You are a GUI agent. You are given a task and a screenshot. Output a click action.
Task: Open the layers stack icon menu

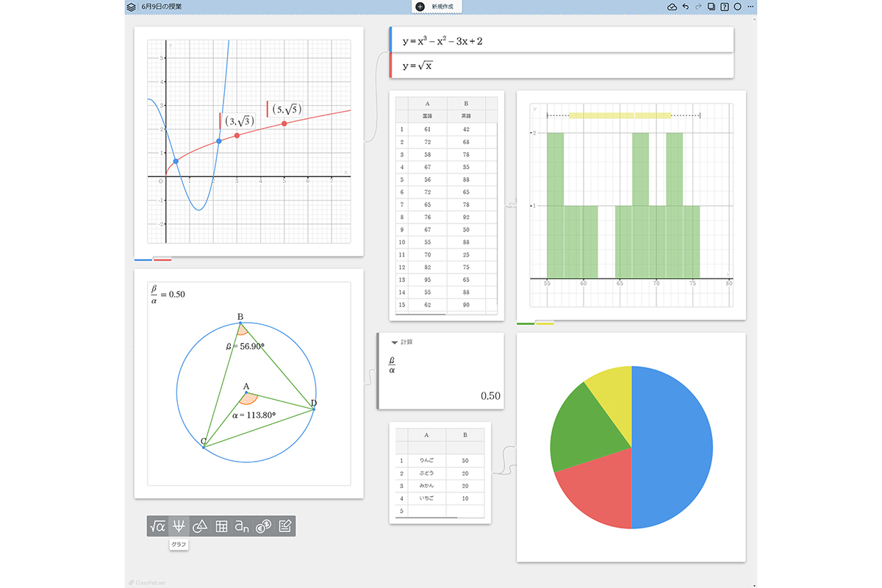pyautogui.click(x=131, y=7)
